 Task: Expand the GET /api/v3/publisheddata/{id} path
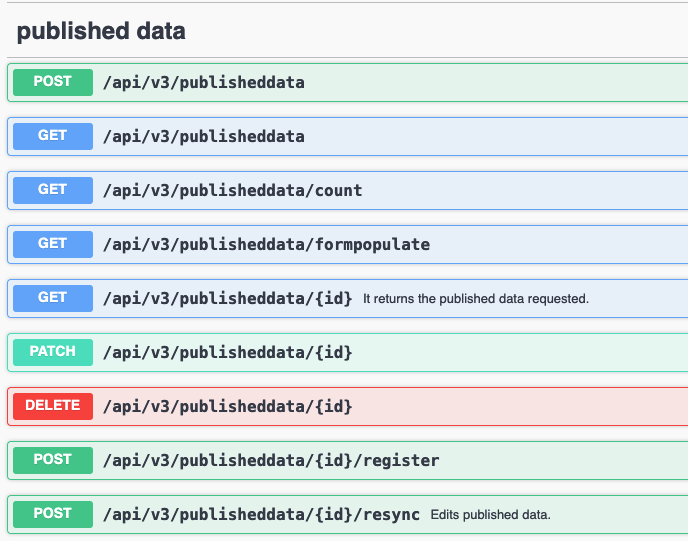click(x=227, y=298)
